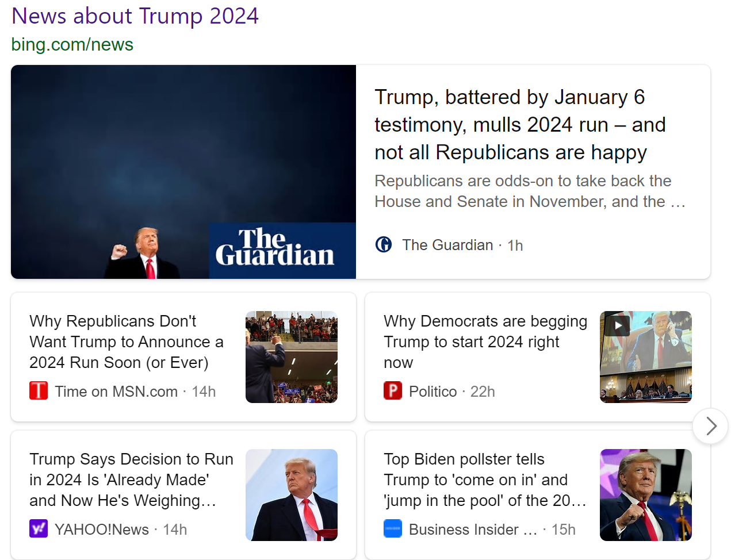The height and width of the screenshot is (560, 731).
Task: Open the 'News about Trump 2024' heading link
Action: 135,16
